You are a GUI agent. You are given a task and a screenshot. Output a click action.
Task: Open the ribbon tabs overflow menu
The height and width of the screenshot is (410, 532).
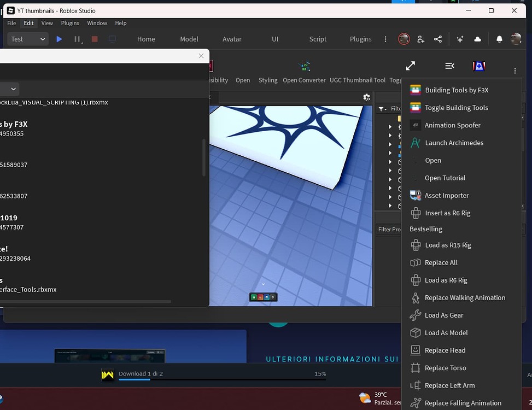[x=385, y=39]
